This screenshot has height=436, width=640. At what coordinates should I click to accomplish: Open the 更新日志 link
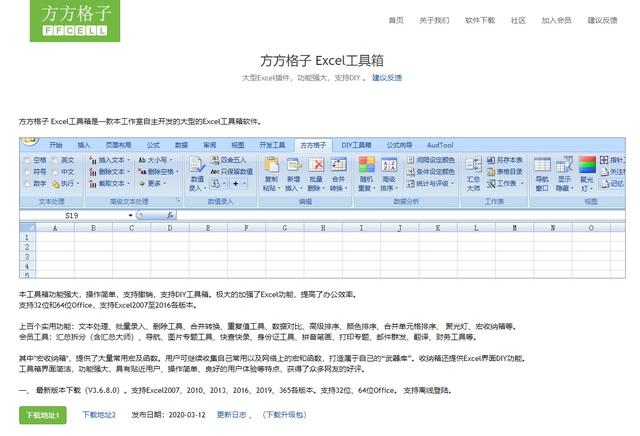[231, 415]
